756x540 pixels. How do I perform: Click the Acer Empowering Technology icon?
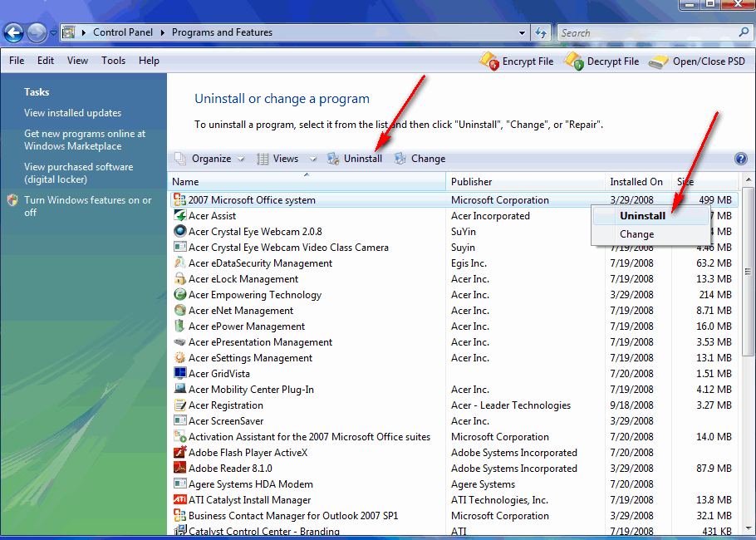(179, 295)
